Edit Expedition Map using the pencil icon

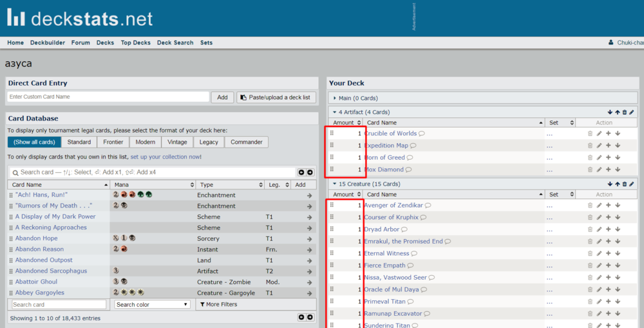point(599,146)
